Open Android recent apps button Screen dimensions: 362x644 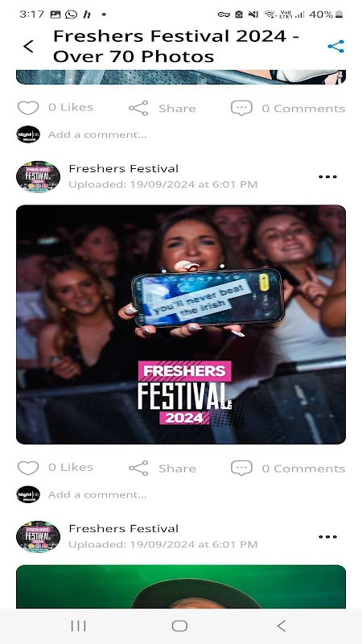78,626
